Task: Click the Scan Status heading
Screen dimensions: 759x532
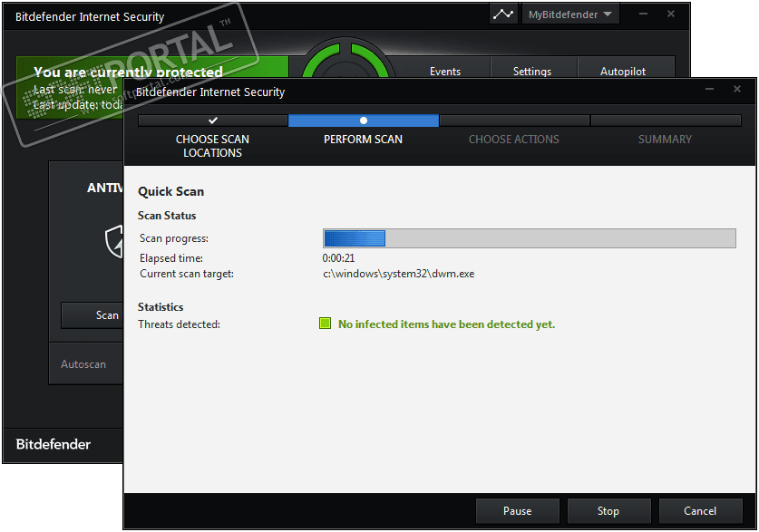Action: pyautogui.click(x=167, y=216)
